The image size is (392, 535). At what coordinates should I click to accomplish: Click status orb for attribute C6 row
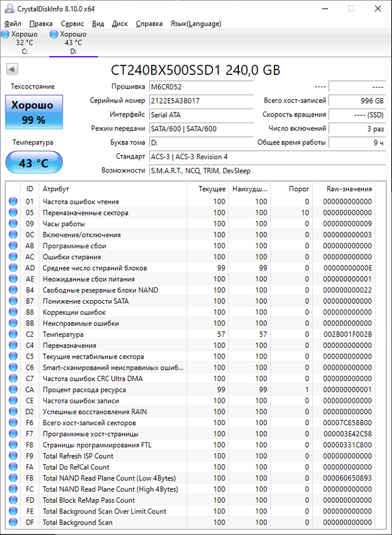(x=13, y=367)
